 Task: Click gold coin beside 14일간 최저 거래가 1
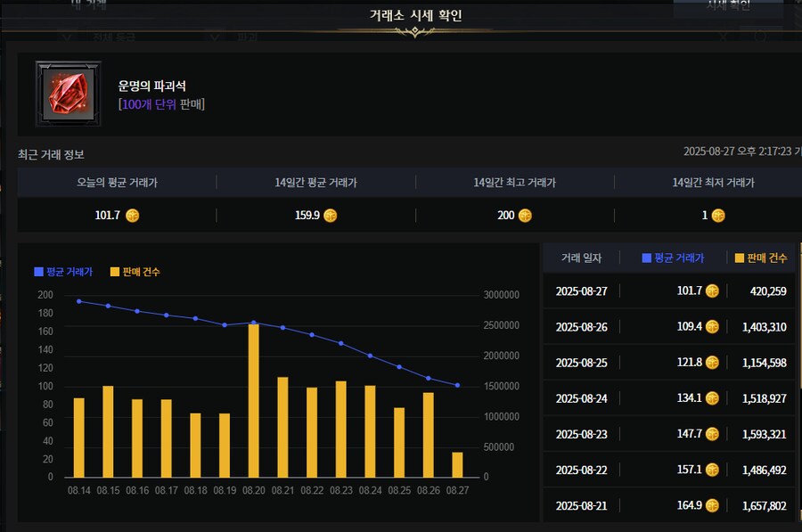coord(718,216)
